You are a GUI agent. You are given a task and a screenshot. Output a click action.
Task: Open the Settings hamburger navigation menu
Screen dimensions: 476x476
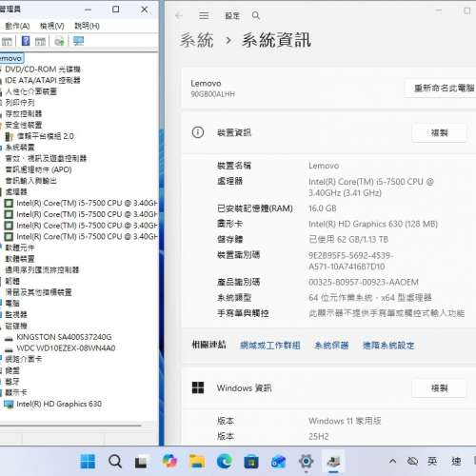[x=204, y=15]
